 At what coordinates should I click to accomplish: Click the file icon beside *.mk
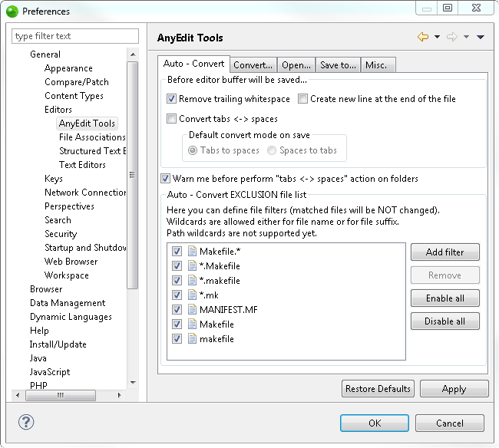[192, 295]
